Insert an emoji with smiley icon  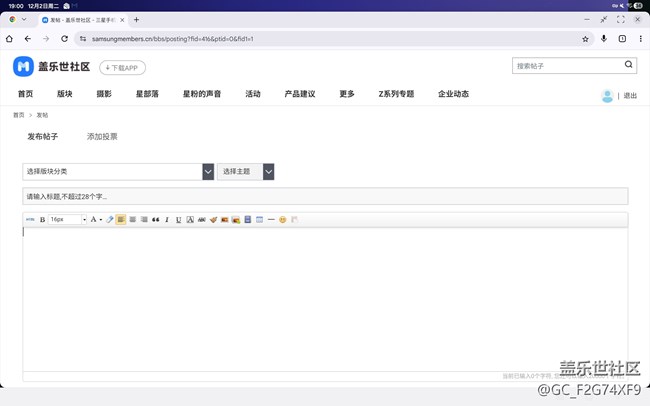click(283, 219)
